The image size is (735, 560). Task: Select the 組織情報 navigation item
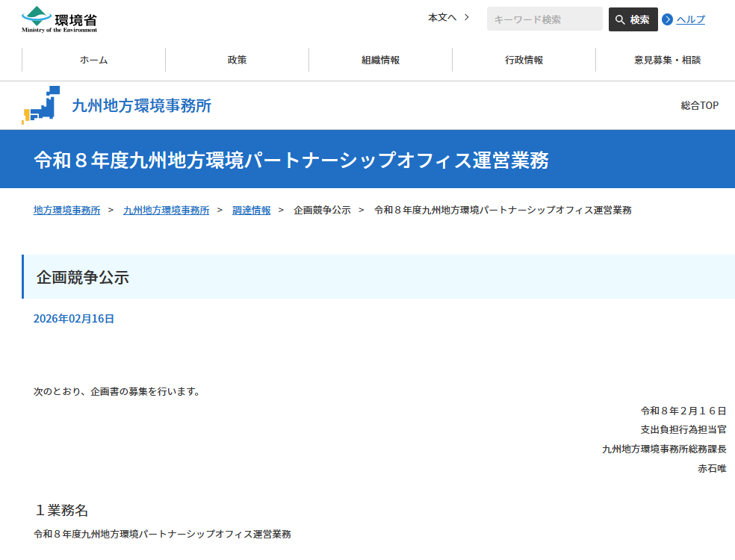380,60
